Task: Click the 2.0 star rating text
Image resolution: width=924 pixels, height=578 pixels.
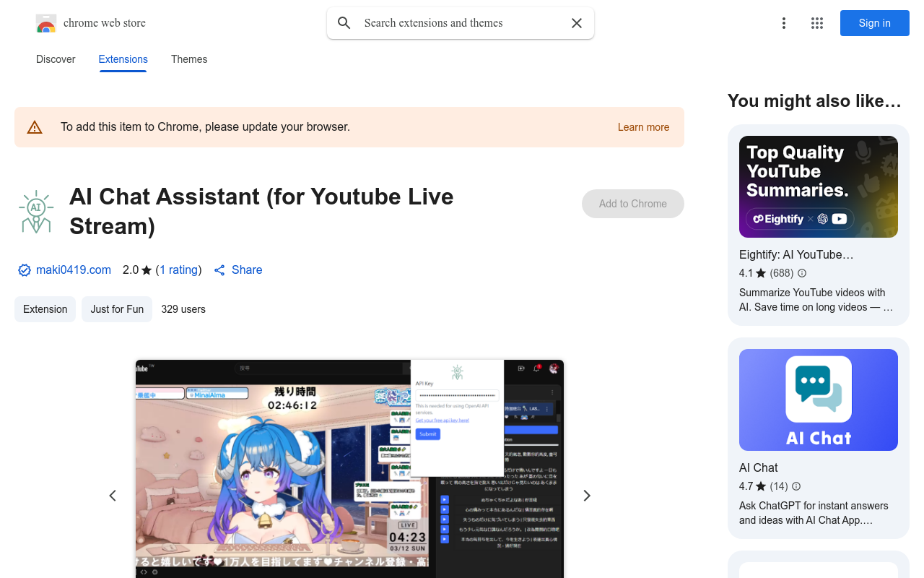Action: click(137, 270)
